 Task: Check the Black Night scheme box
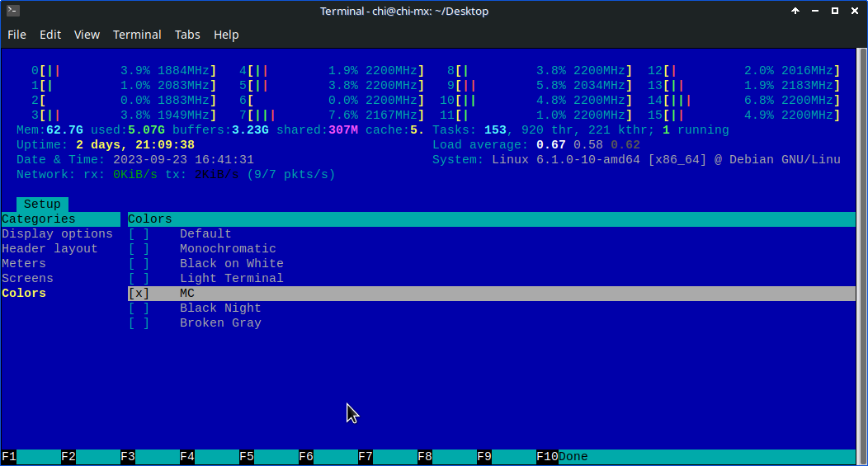pos(139,308)
